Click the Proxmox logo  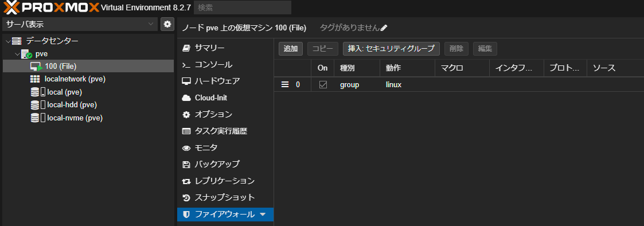click(52, 7)
